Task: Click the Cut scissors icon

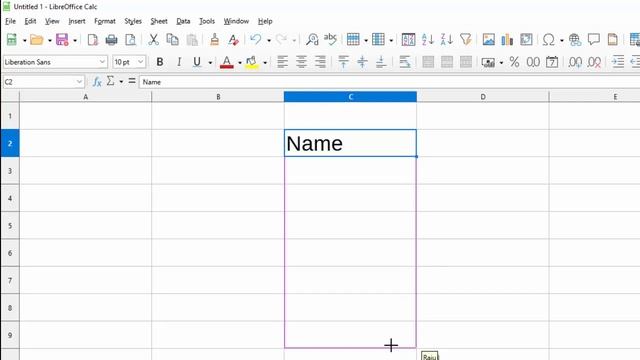Action: point(153,40)
